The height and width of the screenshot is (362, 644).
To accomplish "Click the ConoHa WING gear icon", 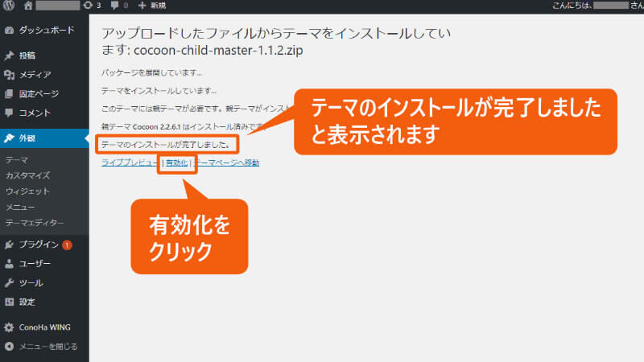I will 9,327.
